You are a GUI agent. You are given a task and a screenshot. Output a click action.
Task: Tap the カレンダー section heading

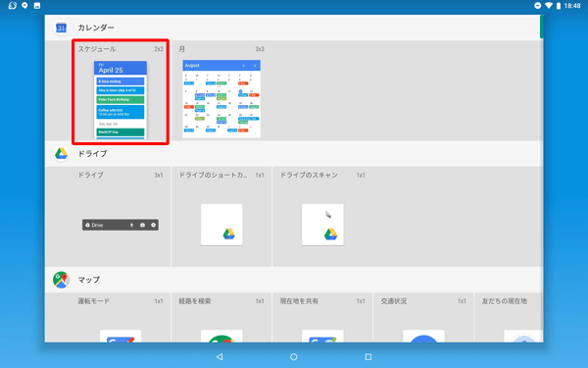[x=96, y=27]
